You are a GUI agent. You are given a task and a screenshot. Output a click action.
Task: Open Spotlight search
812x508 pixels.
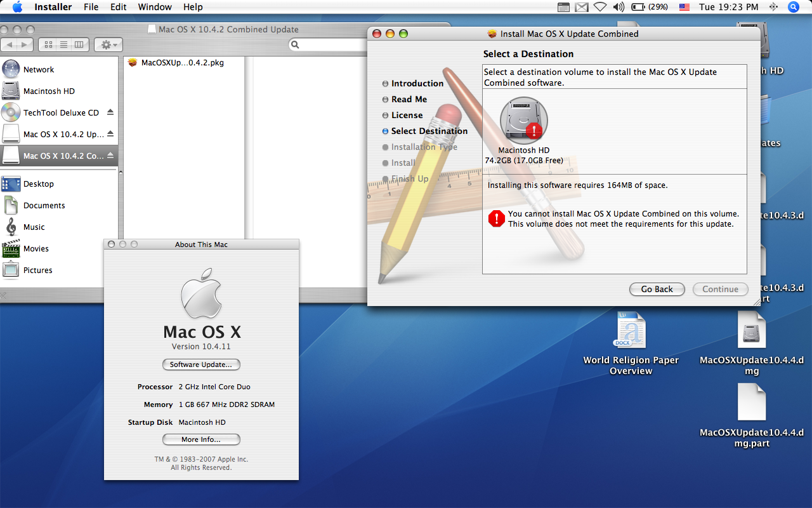tap(794, 7)
